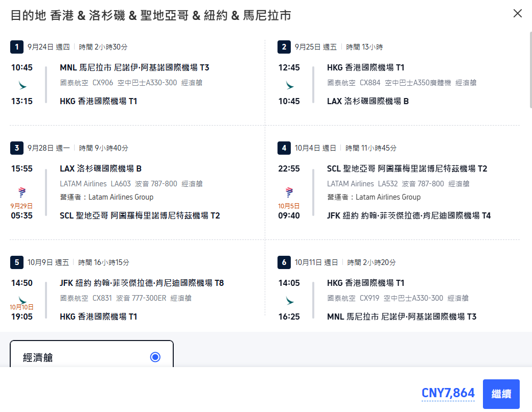The height and width of the screenshot is (412, 532).
Task: Open the CNY7,864 price breakdown
Action: [447, 393]
